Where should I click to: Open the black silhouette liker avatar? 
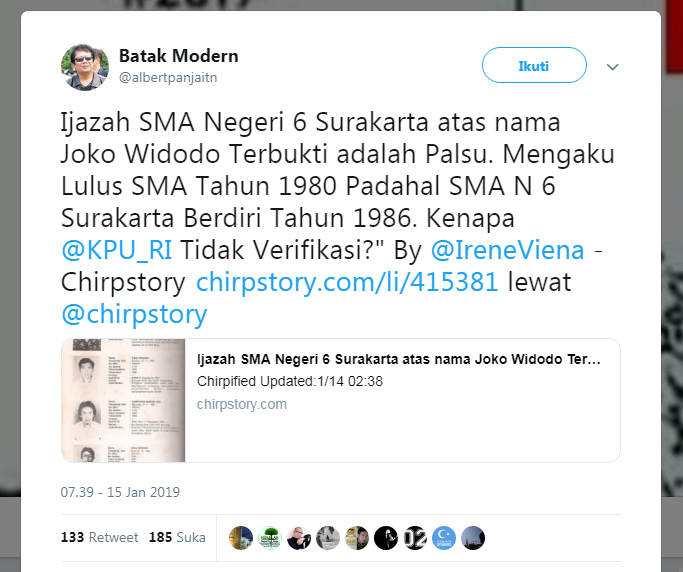point(386,538)
